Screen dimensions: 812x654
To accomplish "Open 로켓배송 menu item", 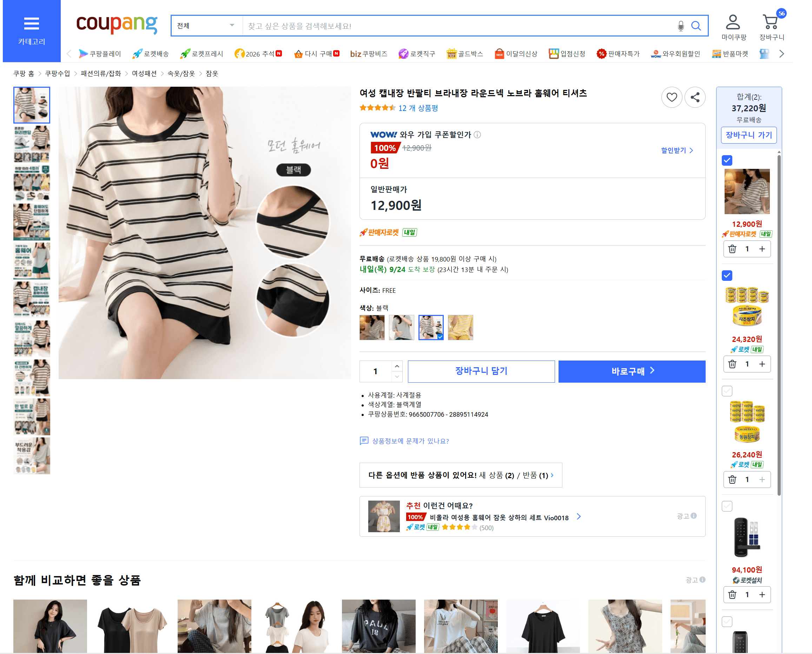I will 151,54.
